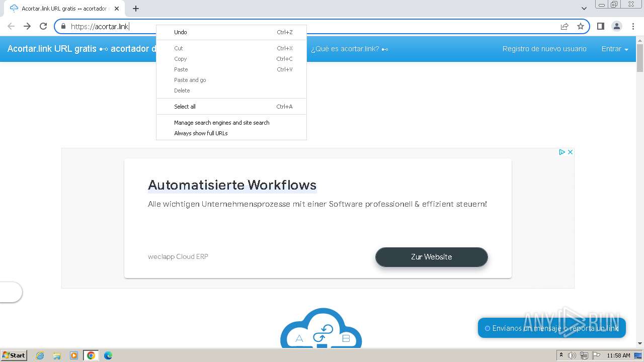
Task: Open Registro de nuevo usuario link
Action: (544, 49)
